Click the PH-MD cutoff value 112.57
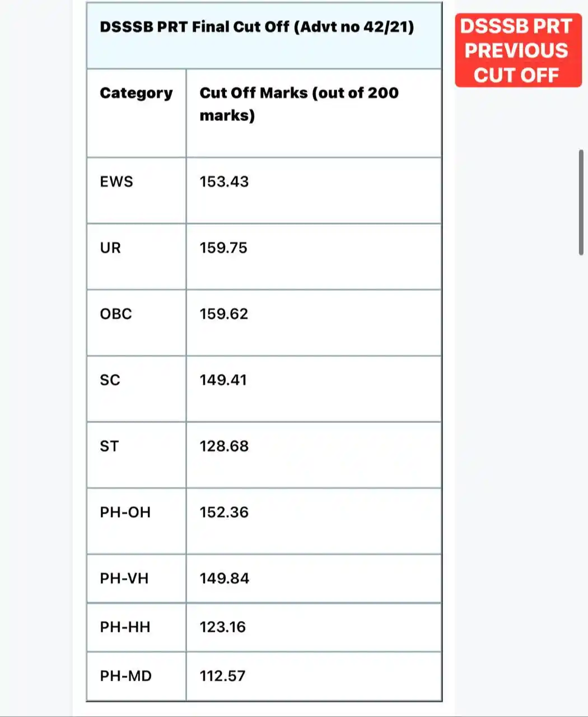 (222, 676)
